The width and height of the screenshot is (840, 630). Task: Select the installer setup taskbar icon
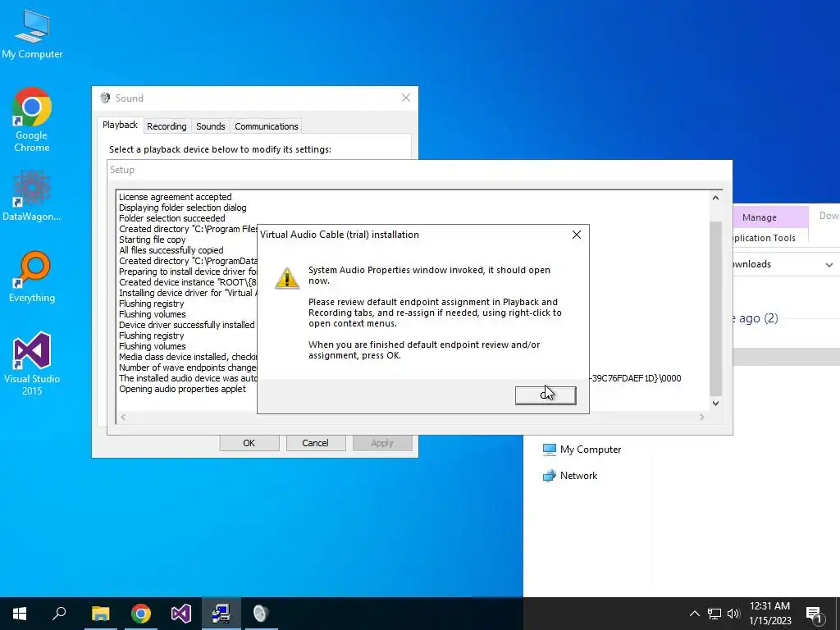coord(221,614)
